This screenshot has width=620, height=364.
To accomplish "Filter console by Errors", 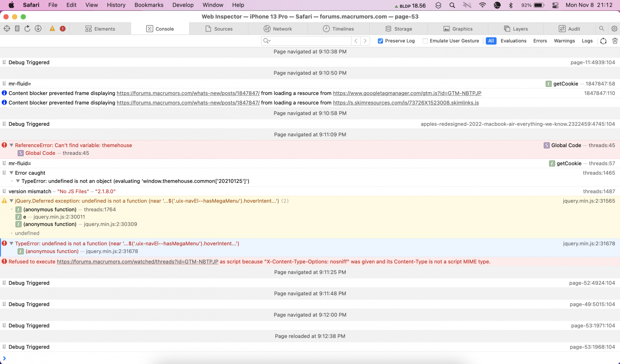I will coord(540,41).
